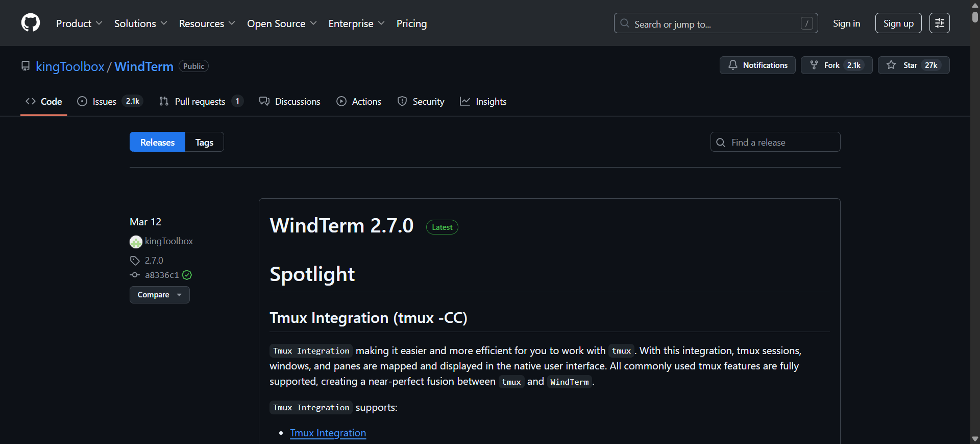
Task: Expand the Product menu
Action: (x=79, y=24)
